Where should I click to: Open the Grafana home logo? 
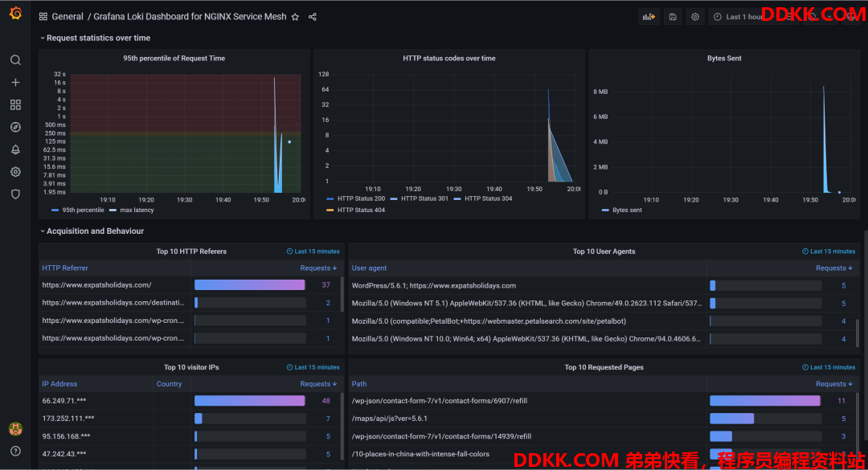pos(15,13)
